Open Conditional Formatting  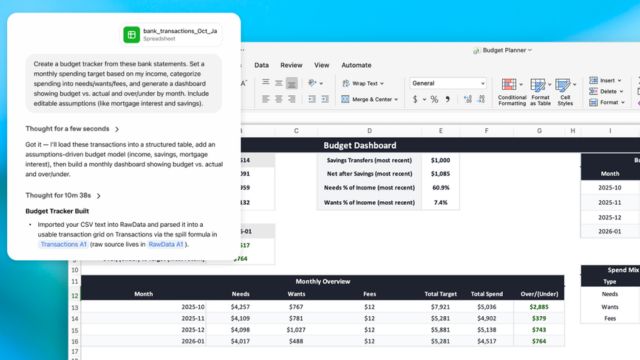pos(512,92)
